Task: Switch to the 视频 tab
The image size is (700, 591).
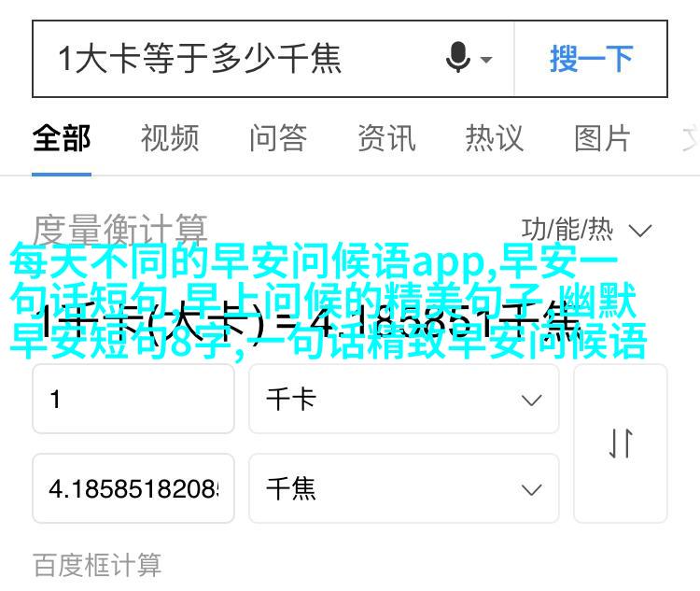Action: coord(170,138)
